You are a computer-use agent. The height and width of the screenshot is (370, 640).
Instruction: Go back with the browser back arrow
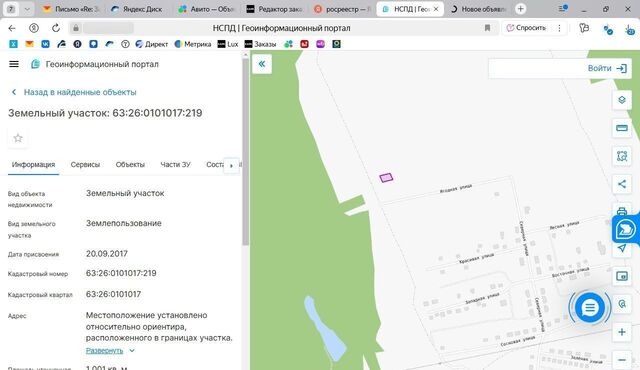pyautogui.click(x=12, y=28)
